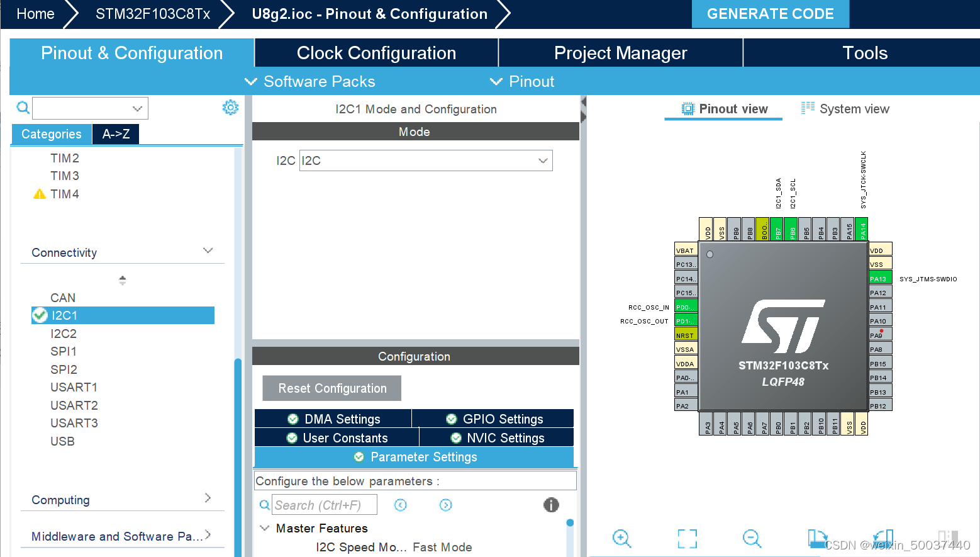
Task: Open the Tools tab
Action: pyautogui.click(x=865, y=53)
